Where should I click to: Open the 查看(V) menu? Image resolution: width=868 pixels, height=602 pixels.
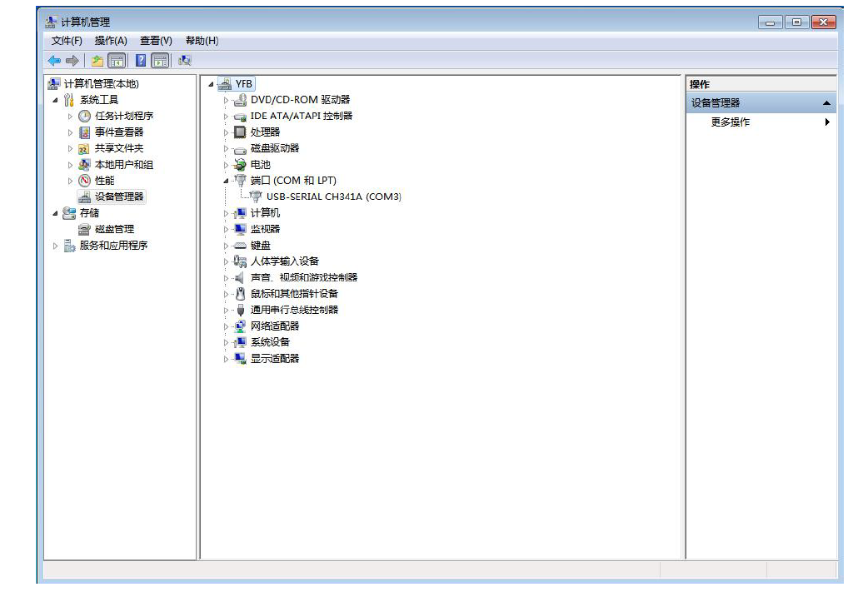coord(156,41)
